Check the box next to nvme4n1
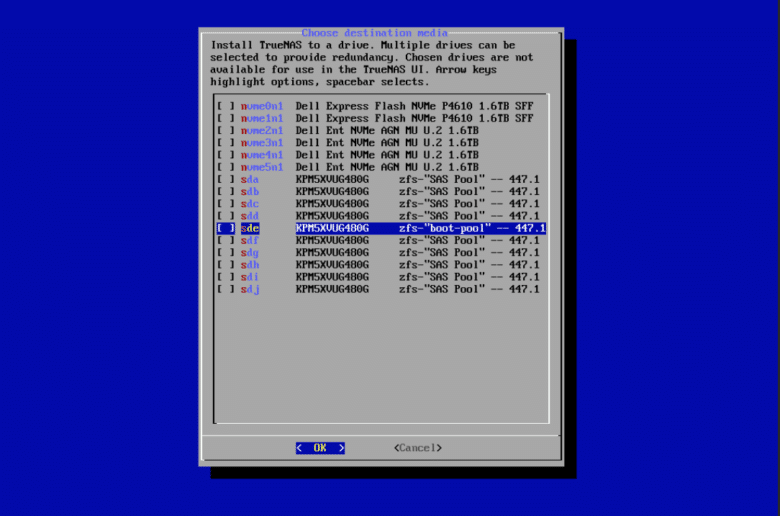This screenshot has height=516, width=780. pyautogui.click(x=225, y=155)
